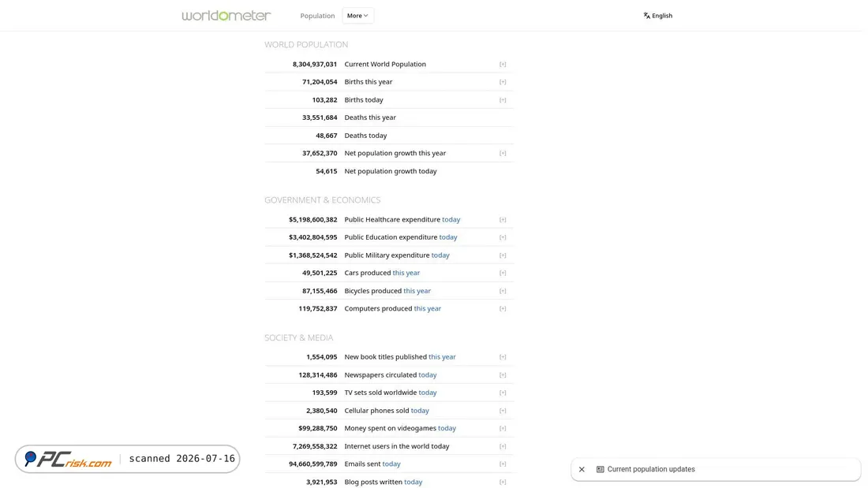This screenshot has width=868, height=488.
Task: Click the WORLD POPULATION section heading
Action: click(x=306, y=45)
